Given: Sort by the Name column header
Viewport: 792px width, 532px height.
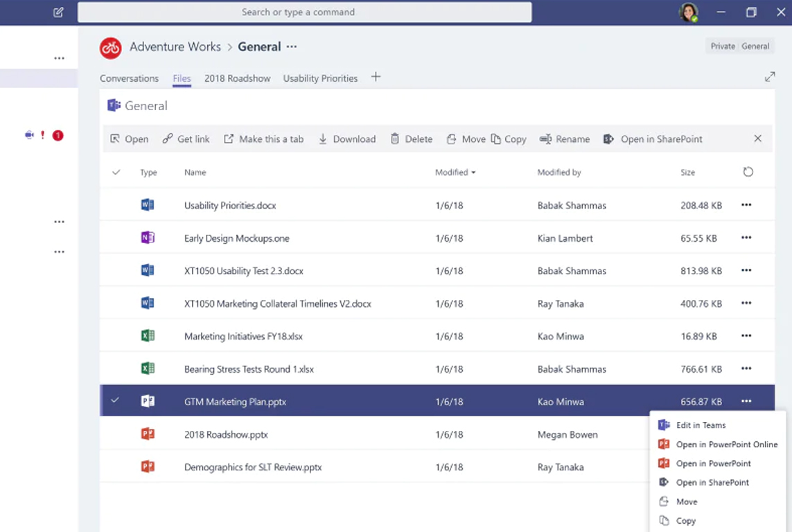Looking at the screenshot, I should [x=195, y=172].
